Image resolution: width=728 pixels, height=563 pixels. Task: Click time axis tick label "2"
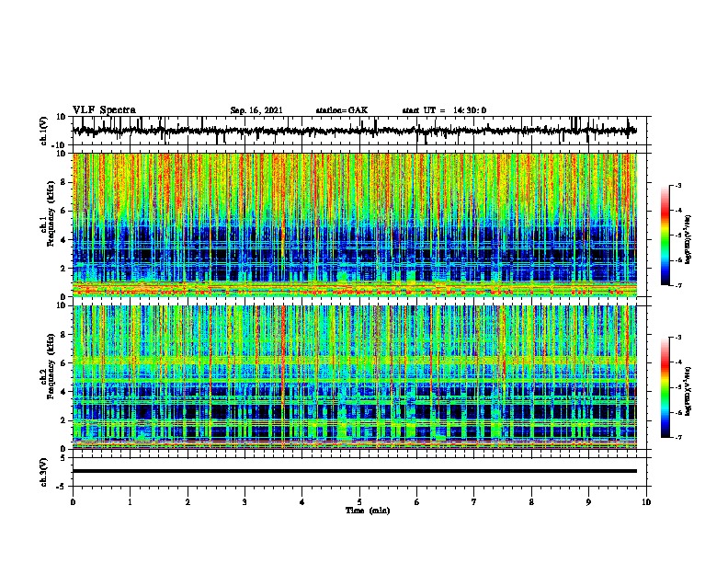188,502
